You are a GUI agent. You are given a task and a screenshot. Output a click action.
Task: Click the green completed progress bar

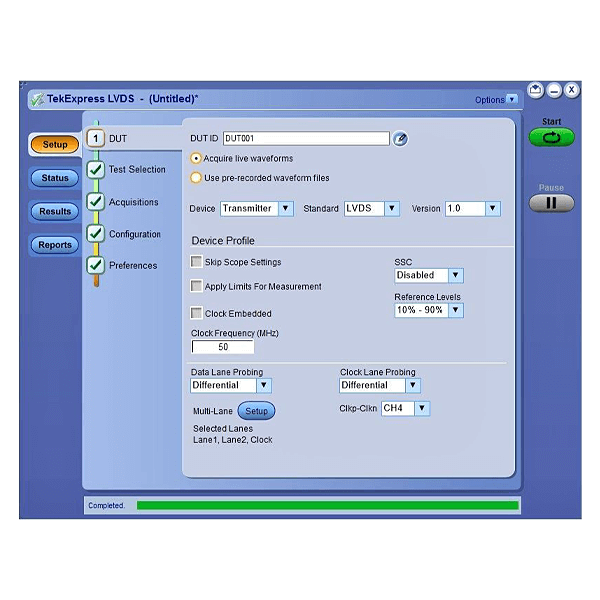pos(327,506)
